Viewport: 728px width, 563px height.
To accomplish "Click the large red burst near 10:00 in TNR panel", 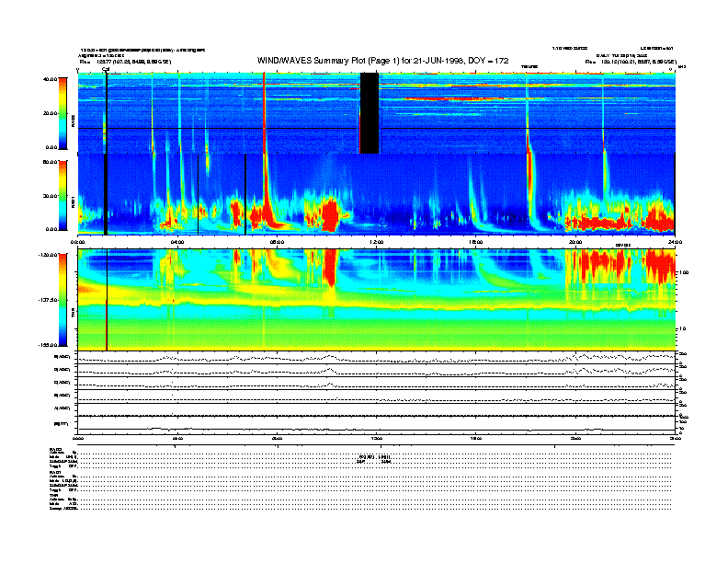I will 331,269.
